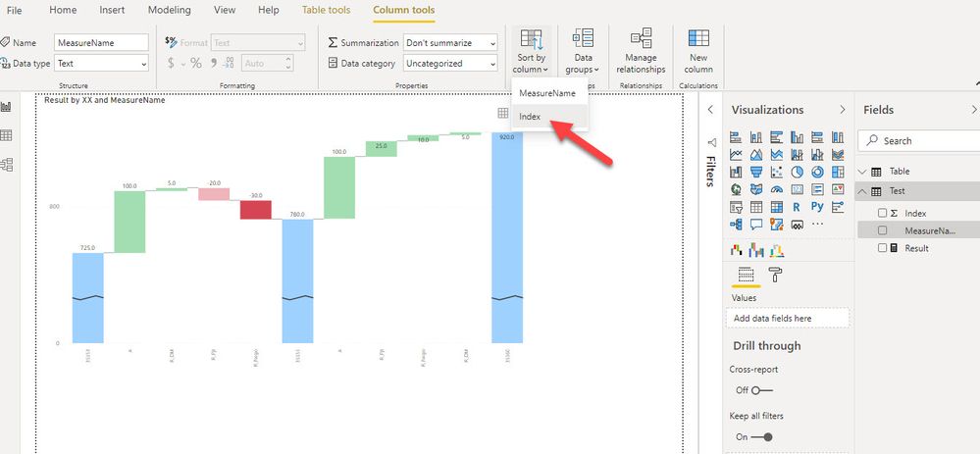This screenshot has height=454, width=980.
Task: Select the R script visual
Action: point(797,207)
